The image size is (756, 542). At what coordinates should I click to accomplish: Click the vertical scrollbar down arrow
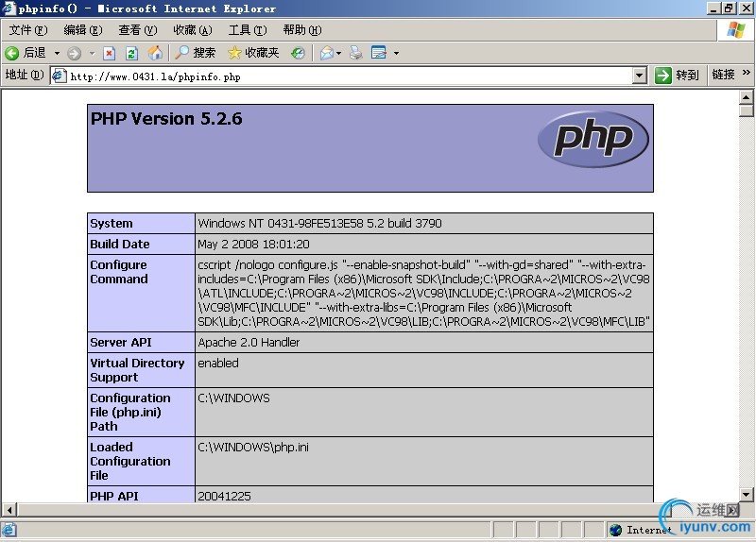[747, 494]
